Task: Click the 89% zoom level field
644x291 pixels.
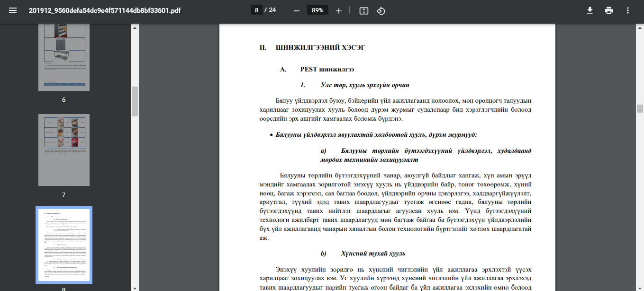Action: point(317,10)
